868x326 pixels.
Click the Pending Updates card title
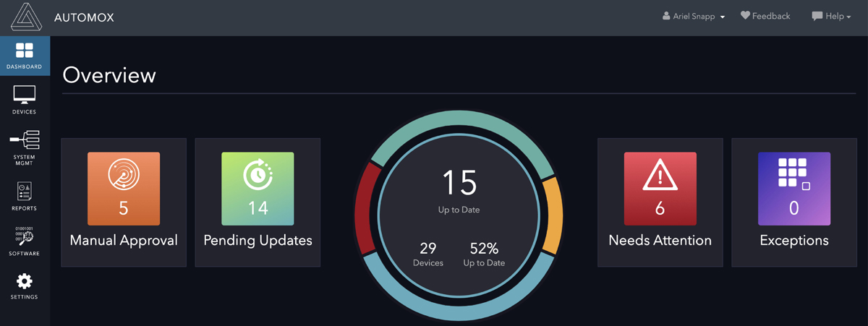point(258,240)
